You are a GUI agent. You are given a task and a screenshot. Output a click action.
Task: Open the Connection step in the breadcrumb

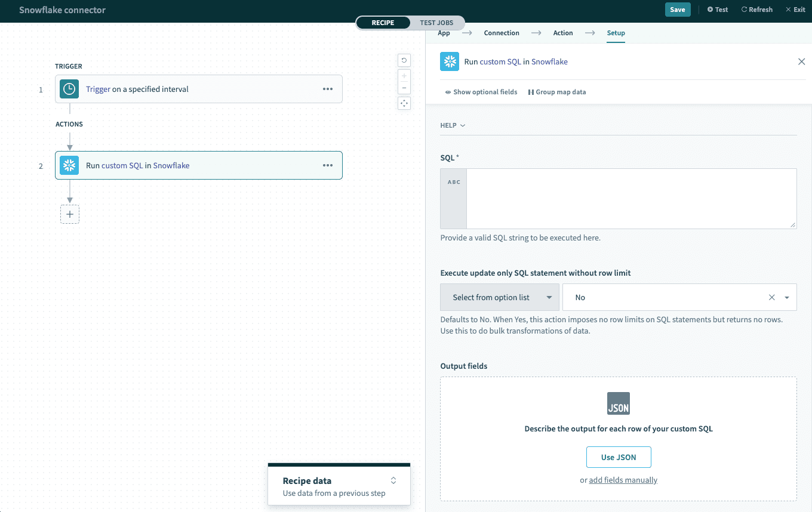[x=502, y=33]
